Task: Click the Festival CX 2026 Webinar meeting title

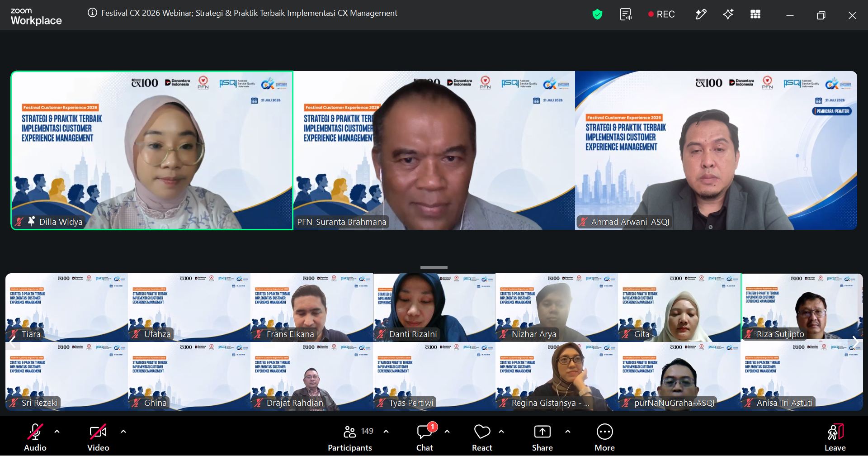Action: pyautogui.click(x=249, y=13)
